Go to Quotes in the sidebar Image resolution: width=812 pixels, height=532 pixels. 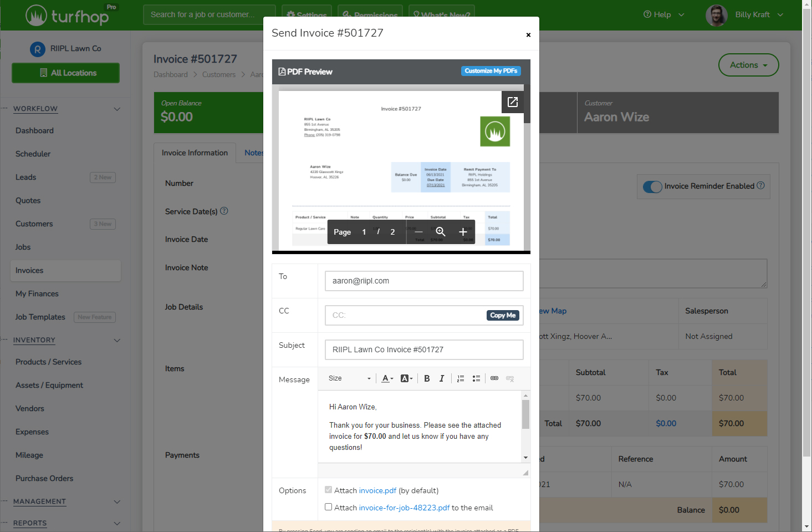(x=28, y=200)
